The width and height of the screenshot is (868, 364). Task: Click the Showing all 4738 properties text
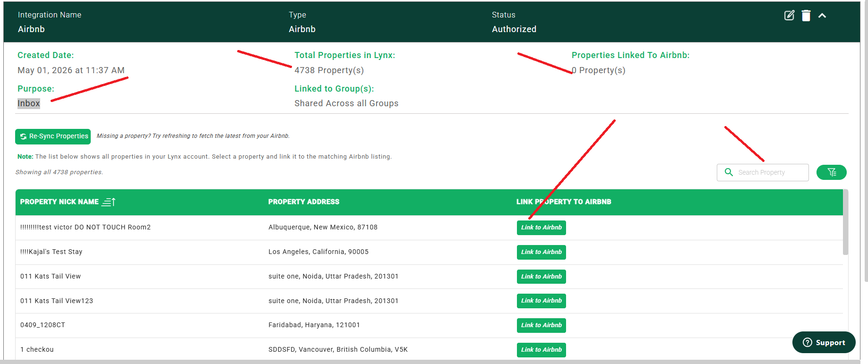[59, 172]
